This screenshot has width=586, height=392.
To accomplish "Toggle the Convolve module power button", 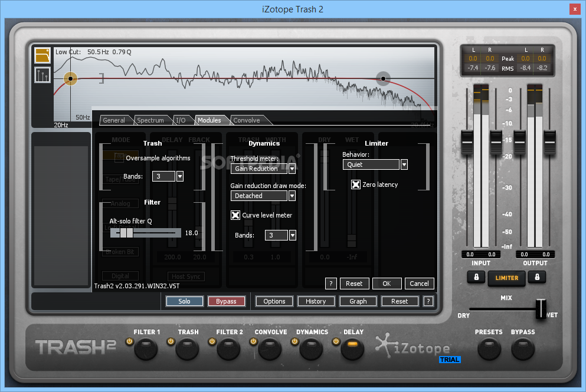I will [x=253, y=341].
